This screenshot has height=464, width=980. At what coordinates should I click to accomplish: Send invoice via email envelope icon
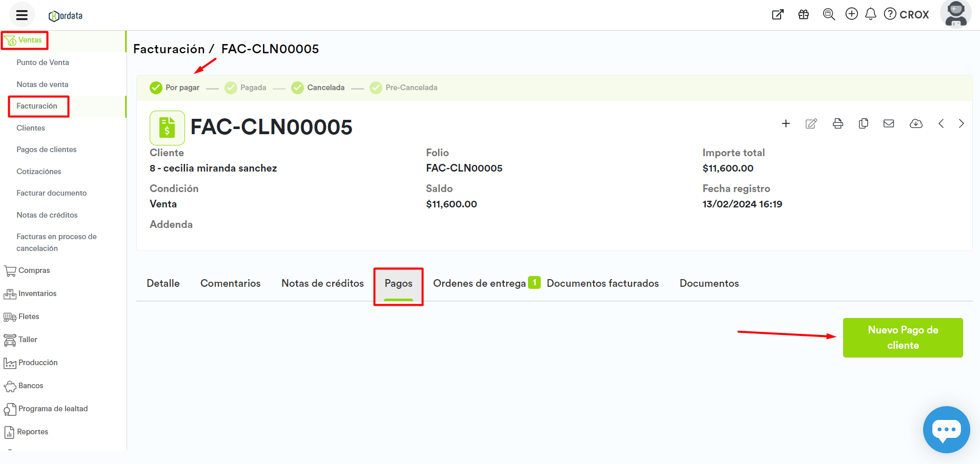(889, 123)
